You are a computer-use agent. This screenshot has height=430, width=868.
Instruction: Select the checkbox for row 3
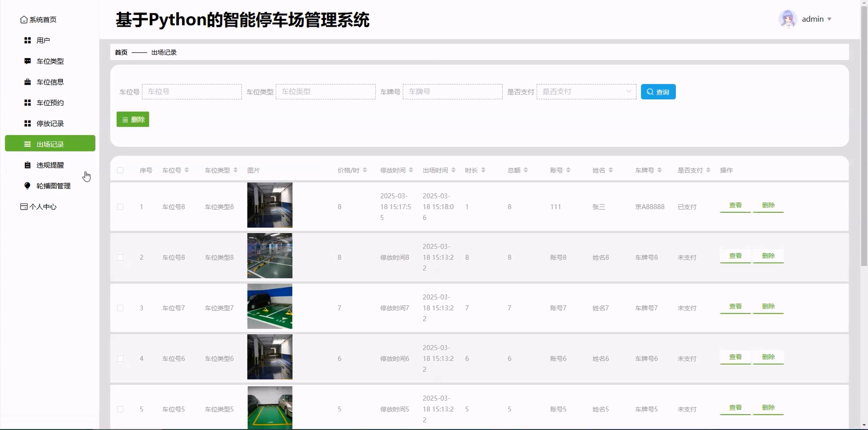[120, 308]
